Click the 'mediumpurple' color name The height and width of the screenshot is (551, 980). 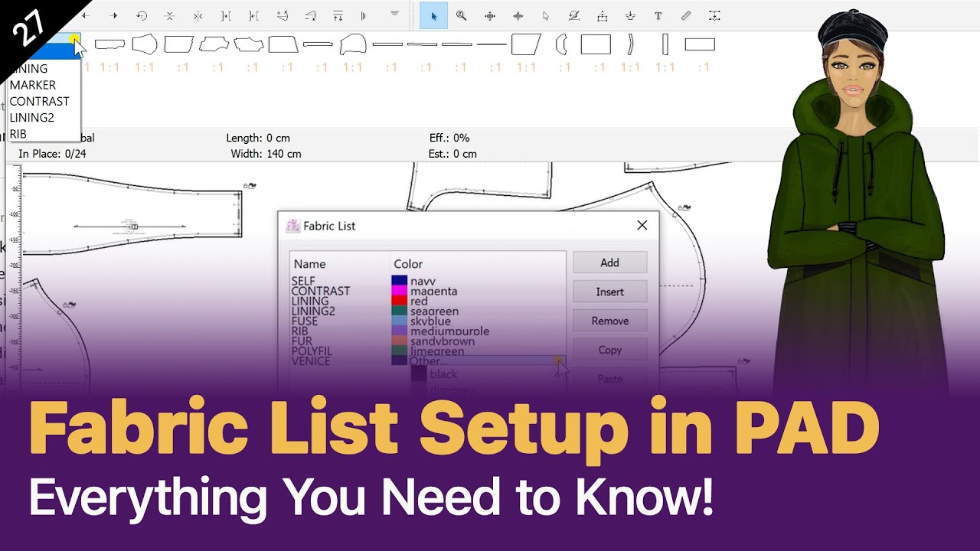click(x=449, y=331)
